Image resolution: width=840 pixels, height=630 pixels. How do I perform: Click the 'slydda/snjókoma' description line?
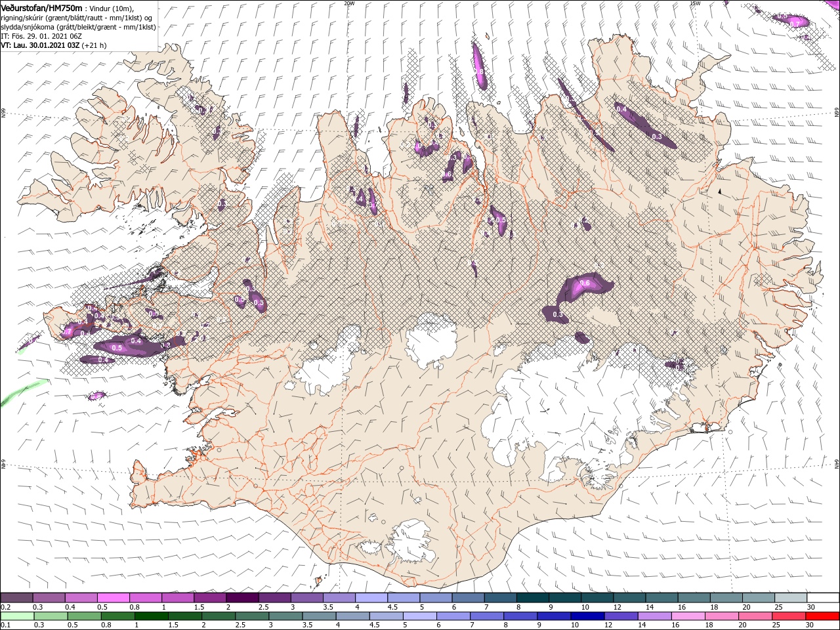pos(78,27)
